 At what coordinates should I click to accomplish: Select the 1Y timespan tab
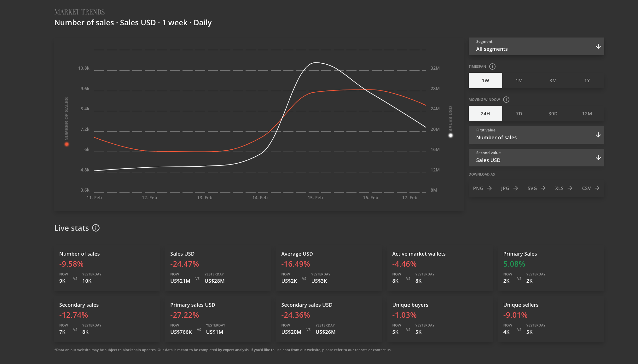(587, 81)
